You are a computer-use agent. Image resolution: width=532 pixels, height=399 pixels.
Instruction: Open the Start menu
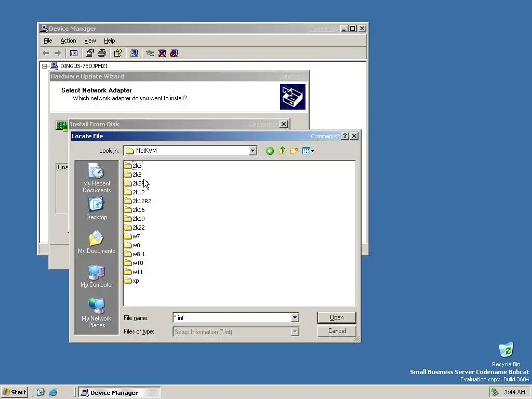coord(14,392)
